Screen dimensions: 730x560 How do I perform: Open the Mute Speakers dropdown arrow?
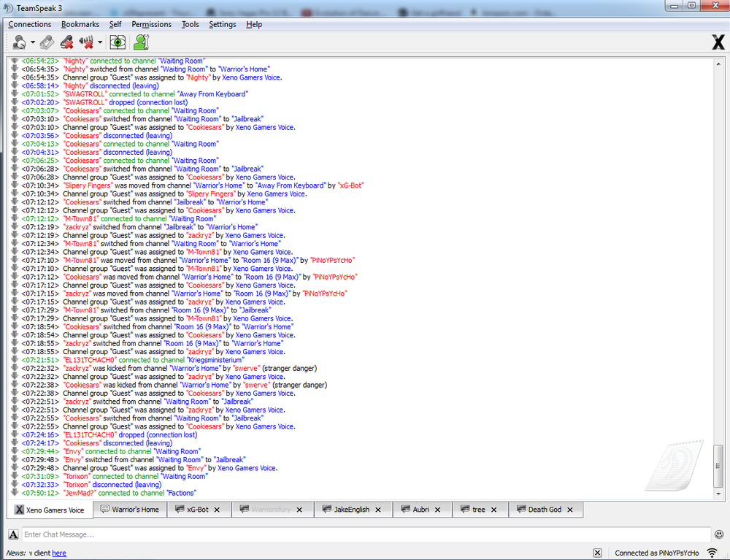(x=100, y=42)
